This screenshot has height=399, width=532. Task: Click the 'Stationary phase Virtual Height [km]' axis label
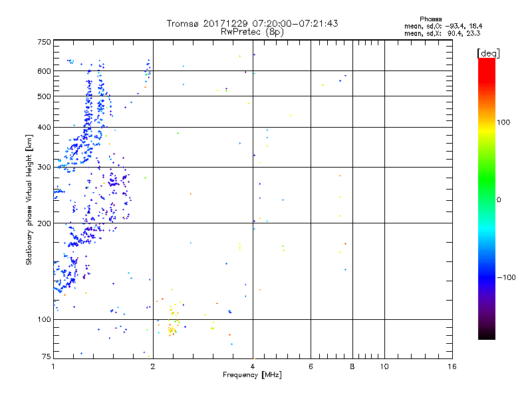coord(29,200)
